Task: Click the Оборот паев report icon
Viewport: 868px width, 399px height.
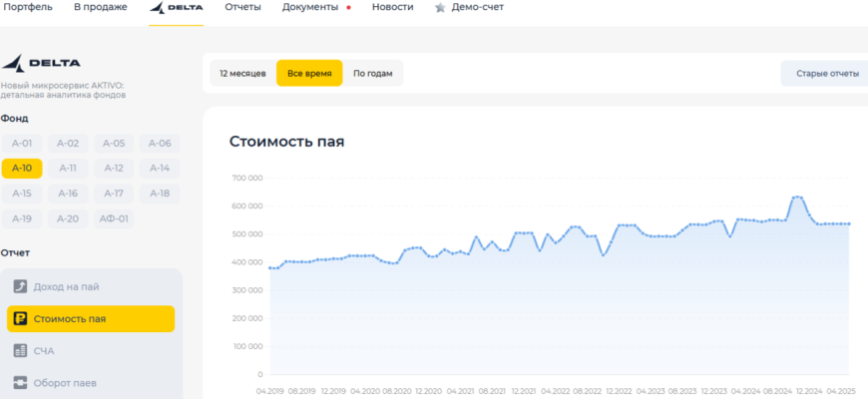Action: [20, 383]
